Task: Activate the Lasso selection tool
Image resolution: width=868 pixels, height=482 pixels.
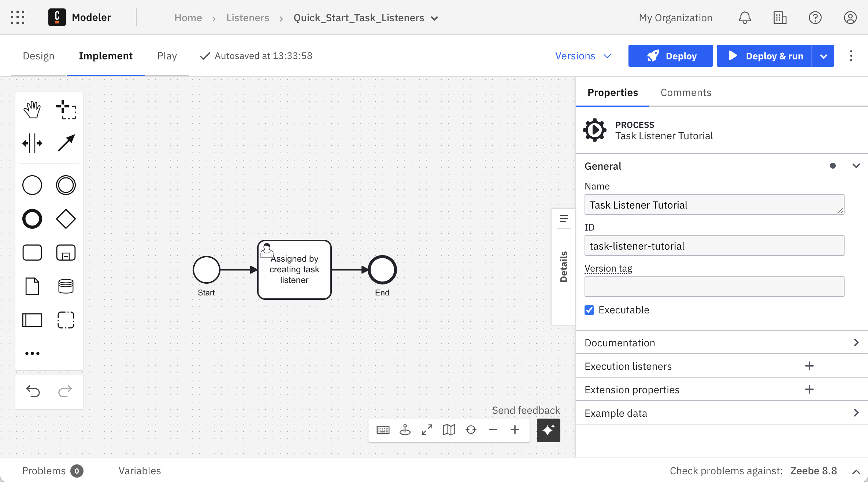Action: click(x=66, y=109)
